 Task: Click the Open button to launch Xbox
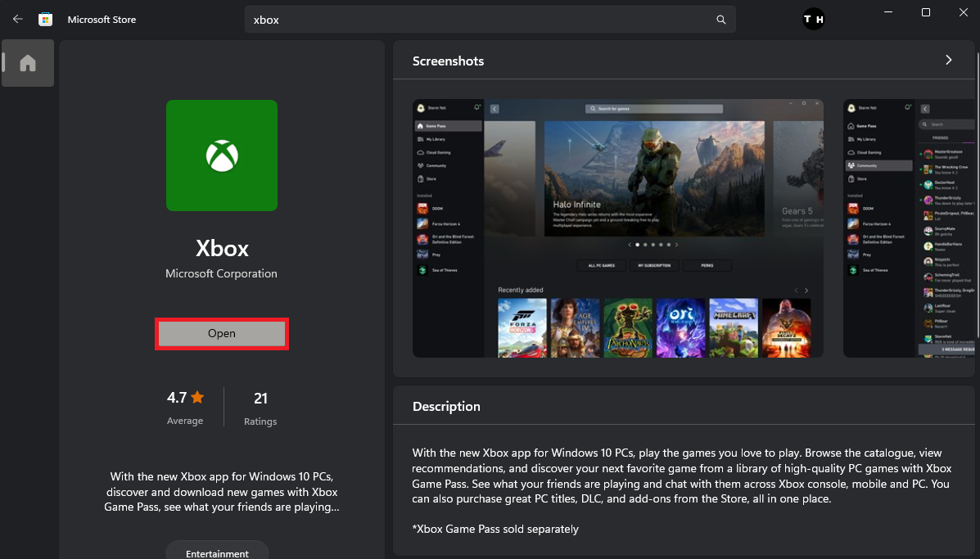(x=221, y=333)
